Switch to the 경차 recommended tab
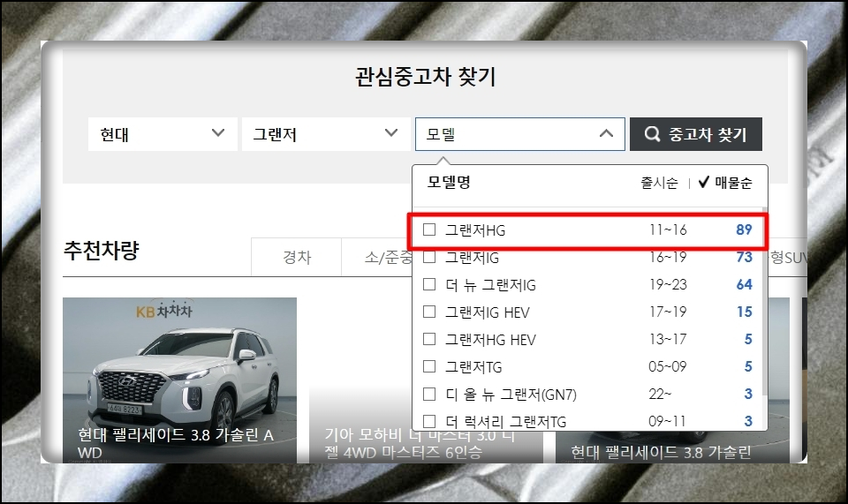The height and width of the screenshot is (504, 848). tap(297, 257)
